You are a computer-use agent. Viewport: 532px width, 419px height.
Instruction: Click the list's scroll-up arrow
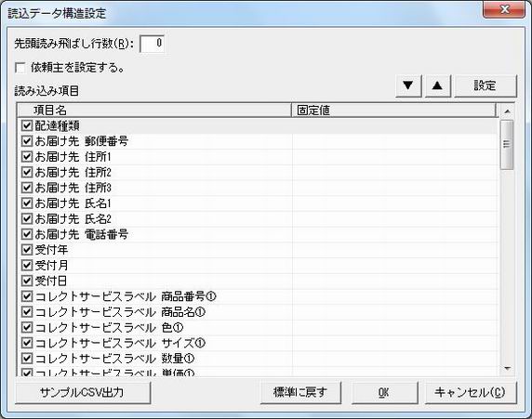point(507,111)
